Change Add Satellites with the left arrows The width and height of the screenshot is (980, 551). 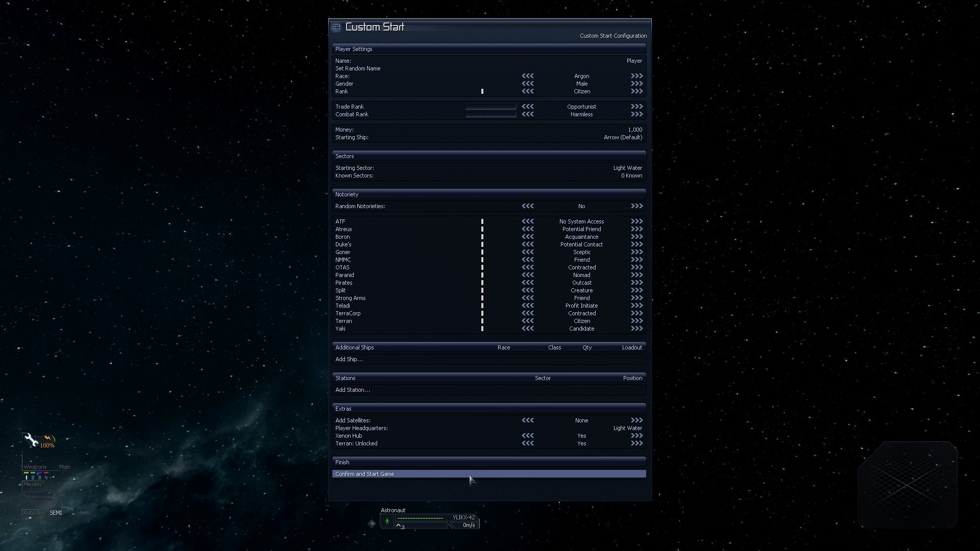click(528, 420)
